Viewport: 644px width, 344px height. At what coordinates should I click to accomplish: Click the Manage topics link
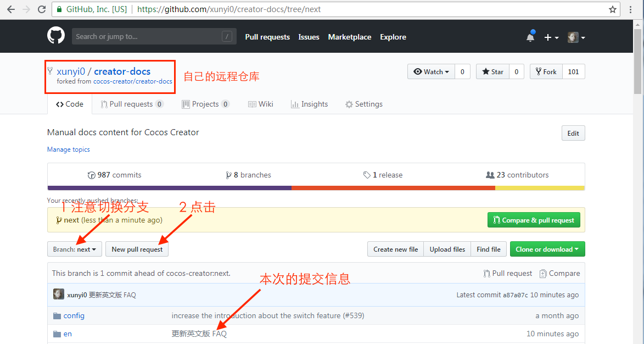pos(69,149)
